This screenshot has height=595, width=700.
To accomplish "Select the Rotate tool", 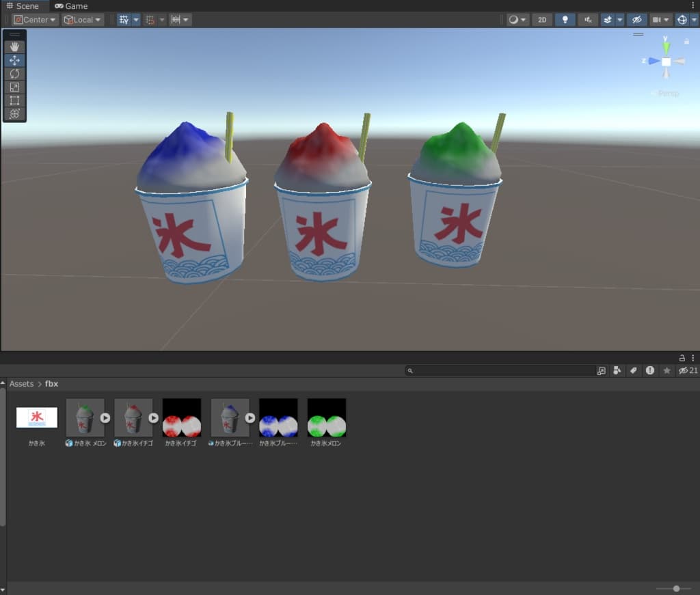I will (14, 74).
